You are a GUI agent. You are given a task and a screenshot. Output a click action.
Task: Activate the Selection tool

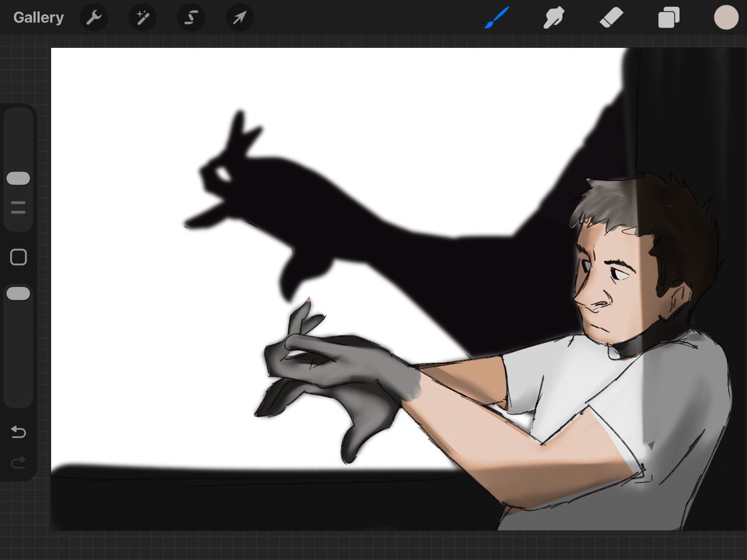pyautogui.click(x=191, y=18)
